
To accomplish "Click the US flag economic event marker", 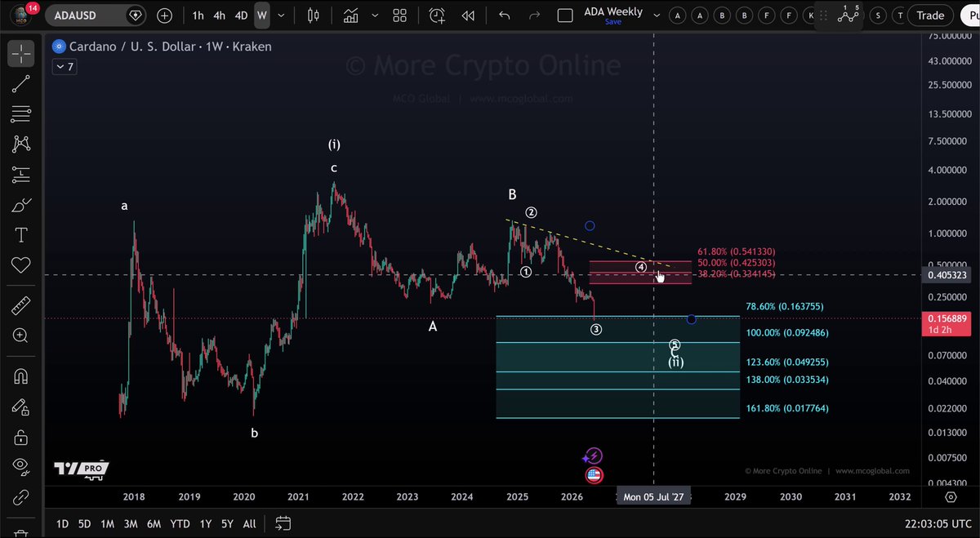I will point(594,475).
